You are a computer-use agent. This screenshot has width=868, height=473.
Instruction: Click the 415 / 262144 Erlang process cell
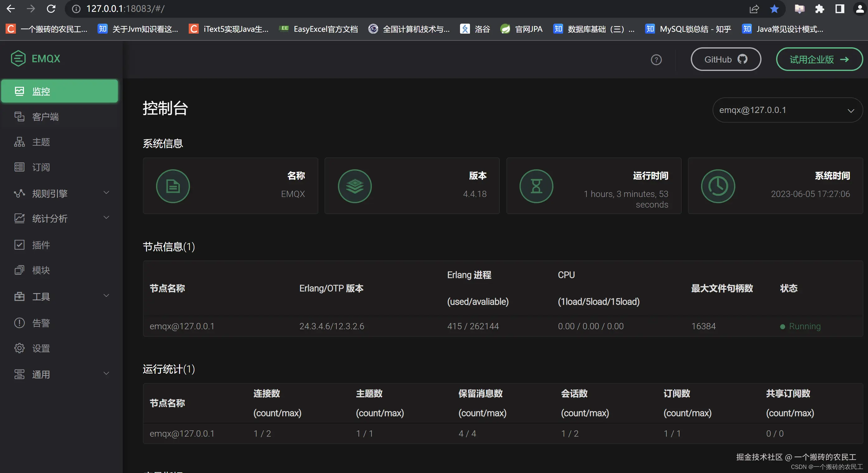tap(473, 326)
